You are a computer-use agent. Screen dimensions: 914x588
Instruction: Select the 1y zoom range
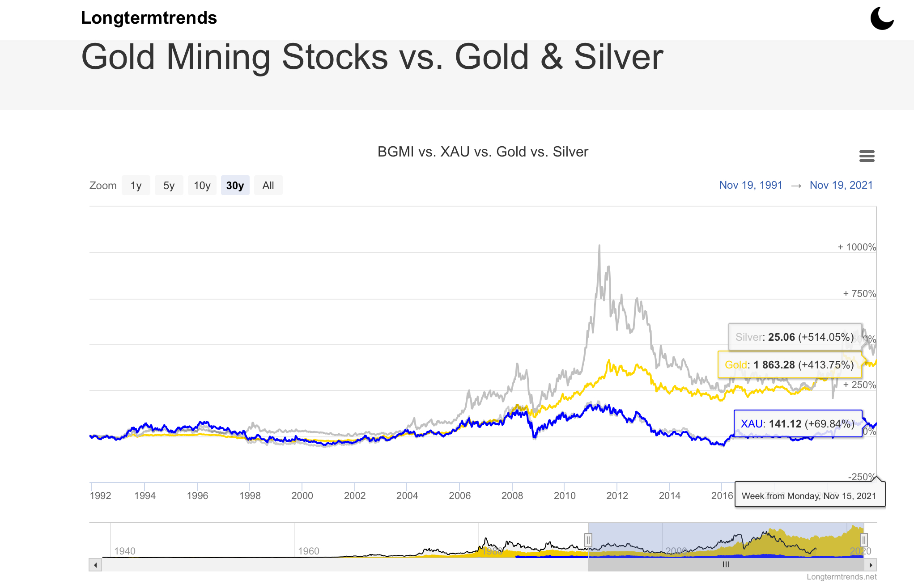pyautogui.click(x=136, y=186)
